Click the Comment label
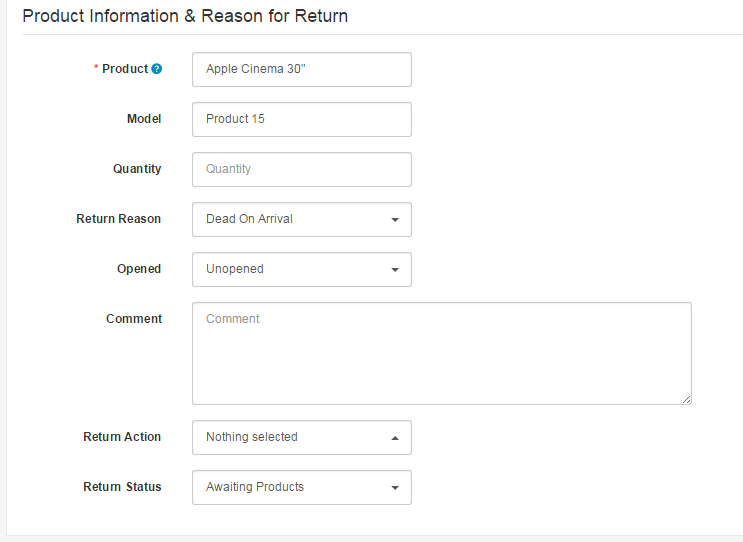The image size is (743, 542). pos(134,319)
